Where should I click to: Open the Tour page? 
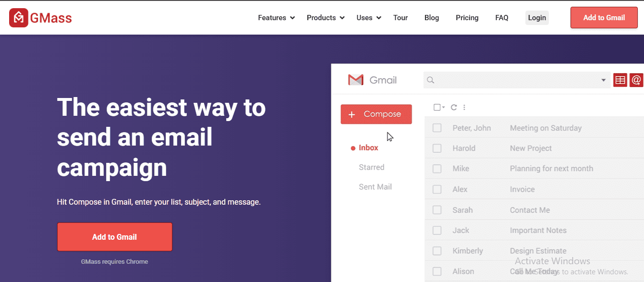pos(401,18)
